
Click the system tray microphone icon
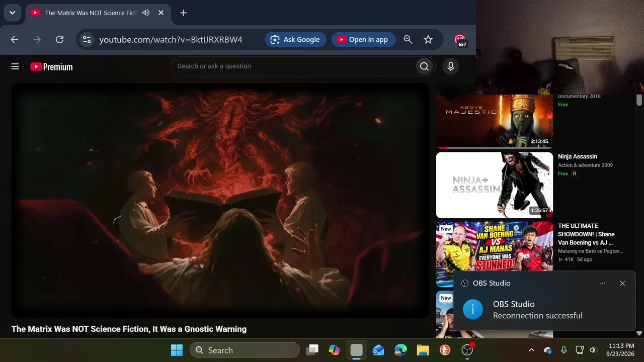[563, 350]
